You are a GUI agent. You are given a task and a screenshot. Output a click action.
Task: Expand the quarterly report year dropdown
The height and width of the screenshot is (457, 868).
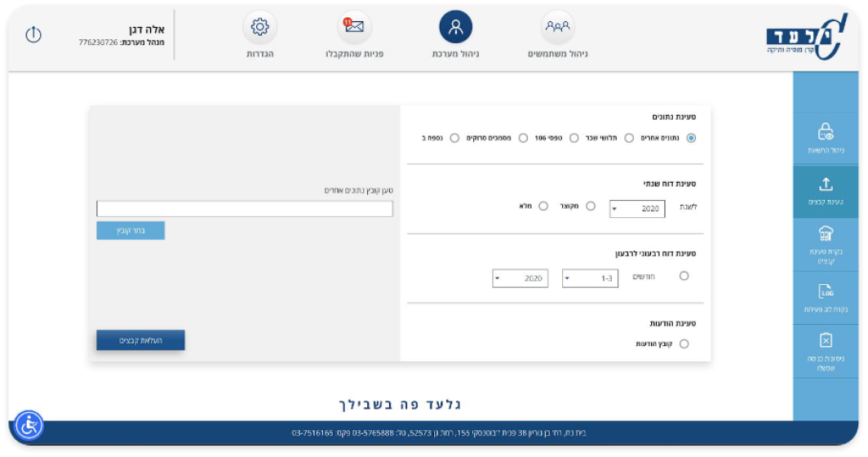(x=520, y=278)
